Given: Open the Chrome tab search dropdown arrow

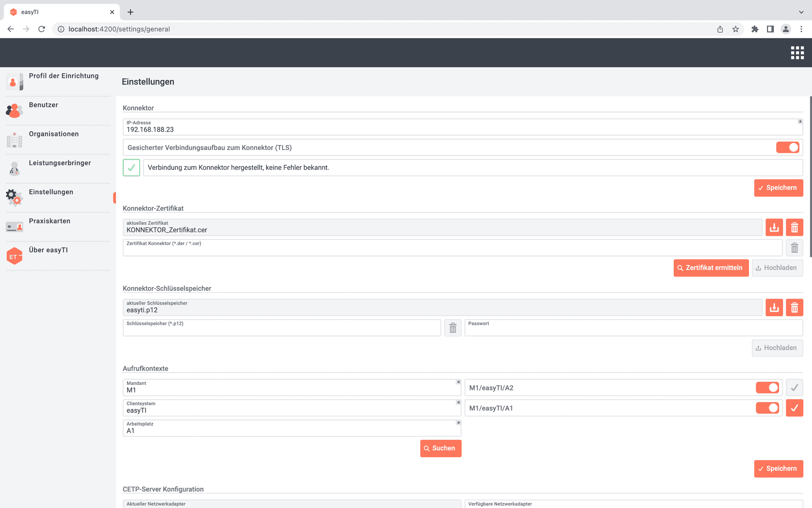Looking at the screenshot, I should tap(801, 12).
